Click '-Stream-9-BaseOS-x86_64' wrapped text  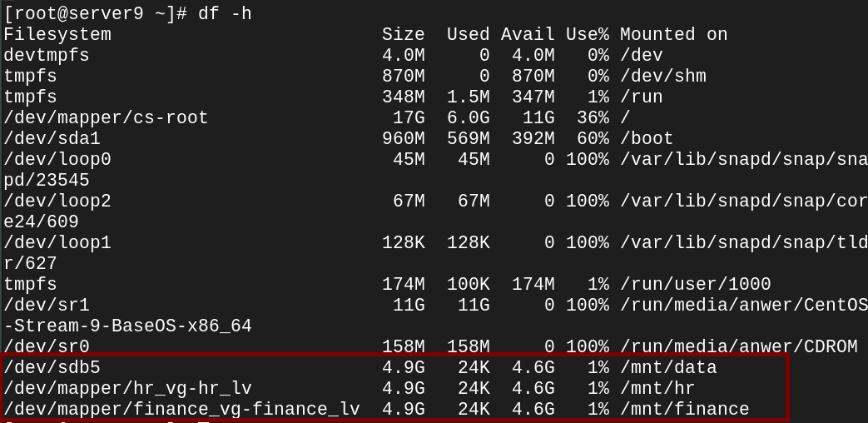click(x=128, y=326)
